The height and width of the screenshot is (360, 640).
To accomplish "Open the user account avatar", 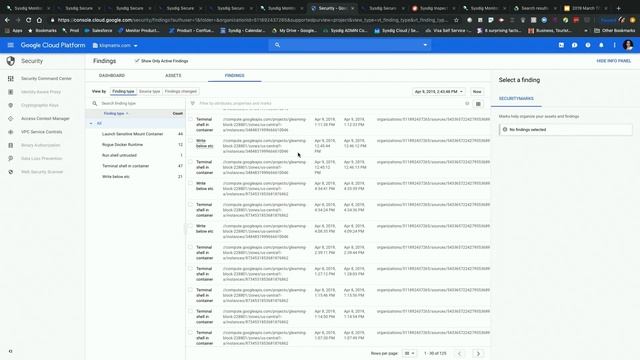I will tap(628, 45).
